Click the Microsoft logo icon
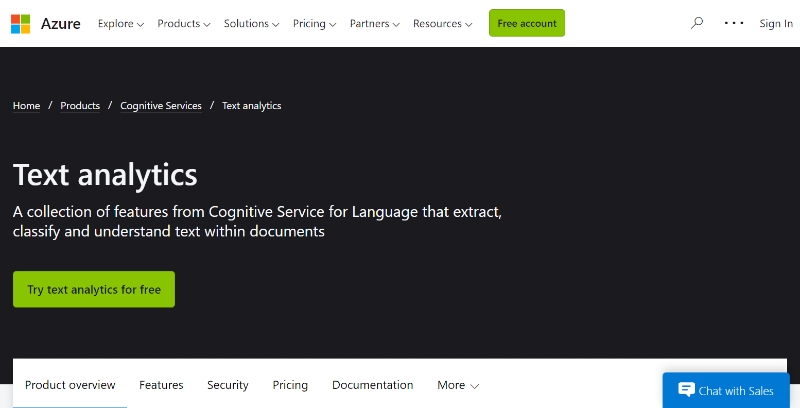Image resolution: width=800 pixels, height=408 pixels. click(20, 24)
